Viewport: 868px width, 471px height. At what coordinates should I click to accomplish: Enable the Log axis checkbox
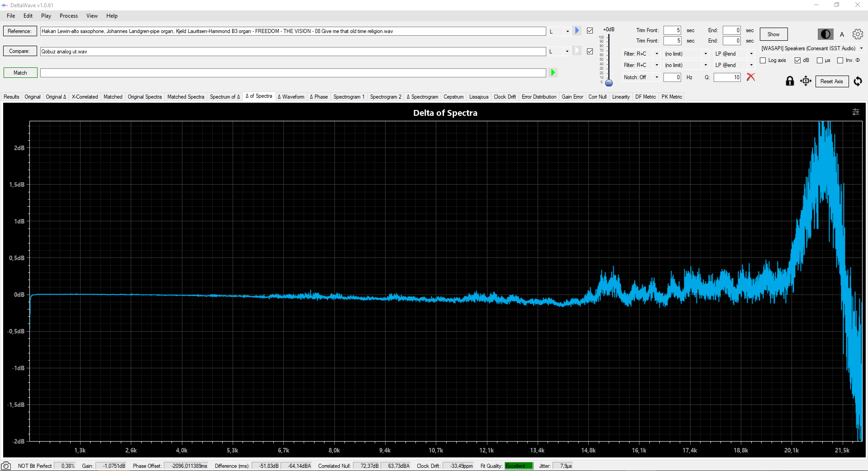point(763,60)
